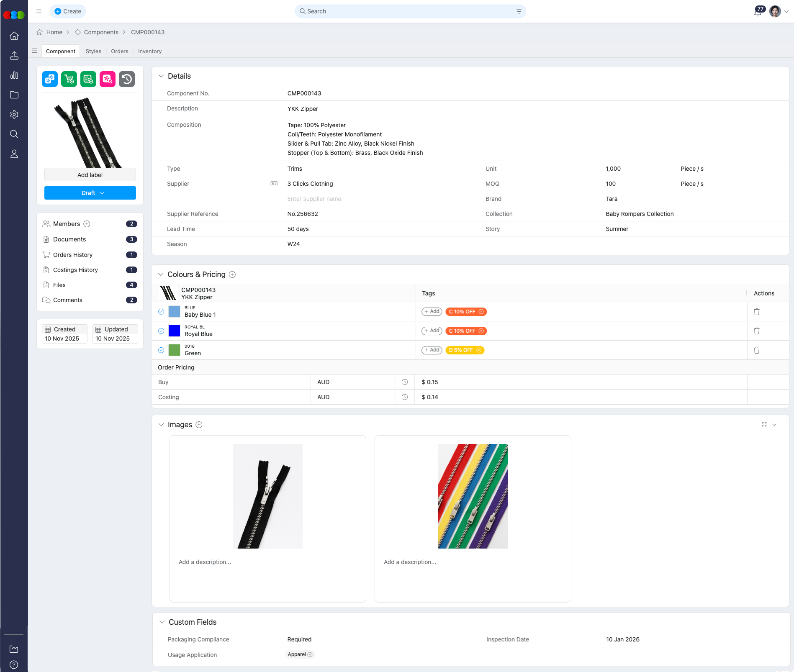Switch to the Styles tab
The image size is (794, 672).
pos(93,51)
